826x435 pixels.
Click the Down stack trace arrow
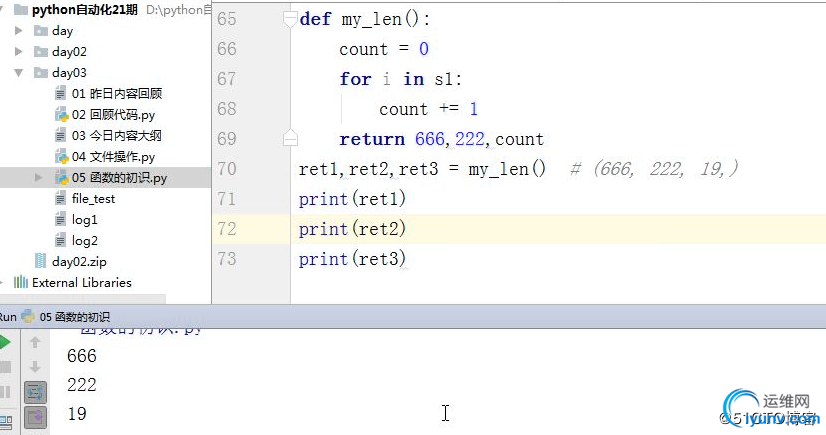coord(35,367)
